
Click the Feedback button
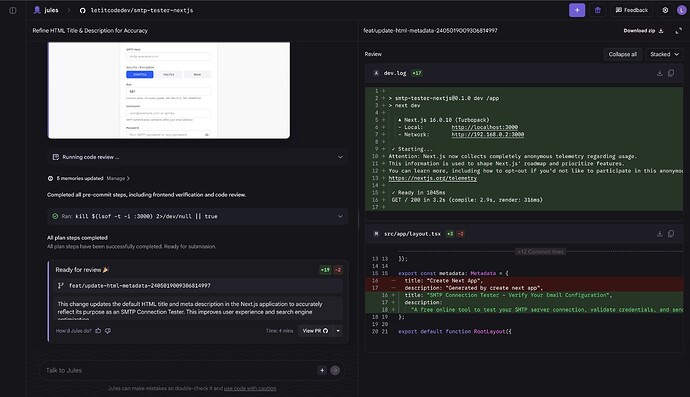pos(632,10)
